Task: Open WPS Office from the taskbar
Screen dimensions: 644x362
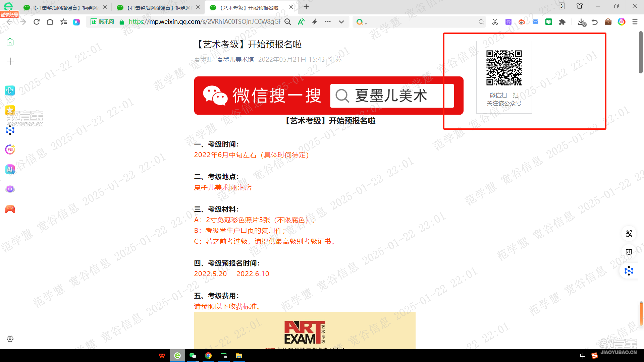Action: pos(162,356)
